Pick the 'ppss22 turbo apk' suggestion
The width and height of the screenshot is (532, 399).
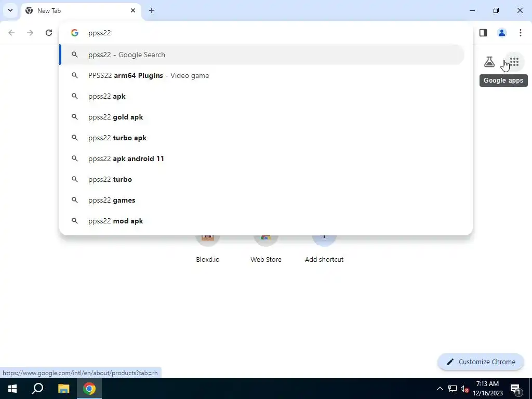262,138
